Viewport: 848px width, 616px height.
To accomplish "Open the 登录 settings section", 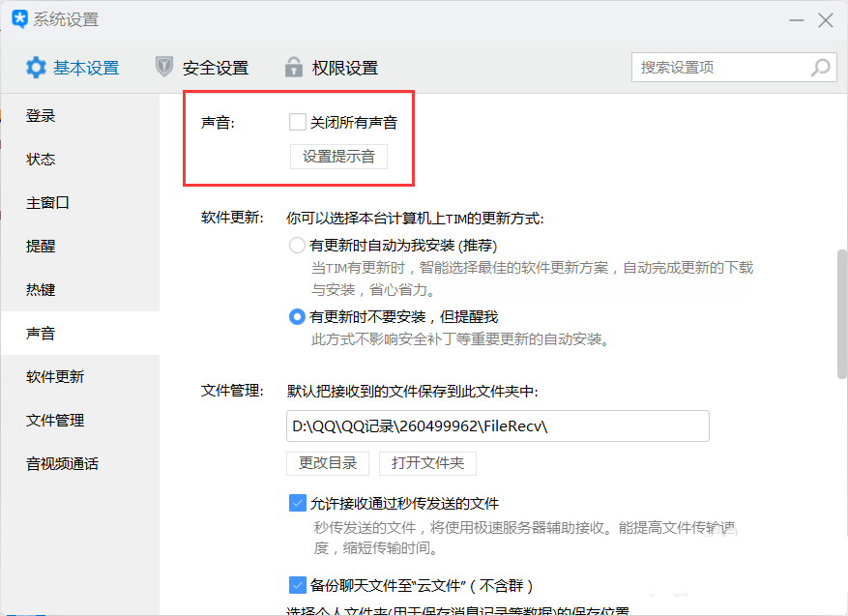I will click(x=41, y=116).
